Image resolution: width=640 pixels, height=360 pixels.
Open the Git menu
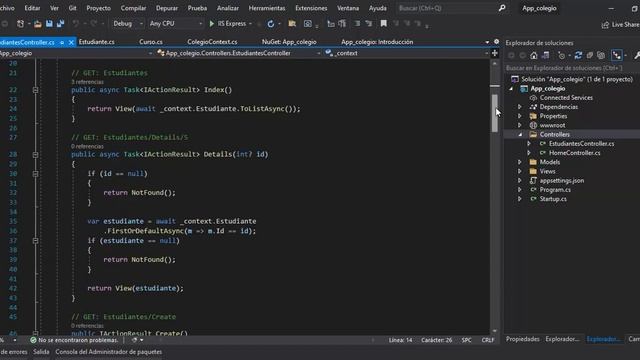pos(72,8)
